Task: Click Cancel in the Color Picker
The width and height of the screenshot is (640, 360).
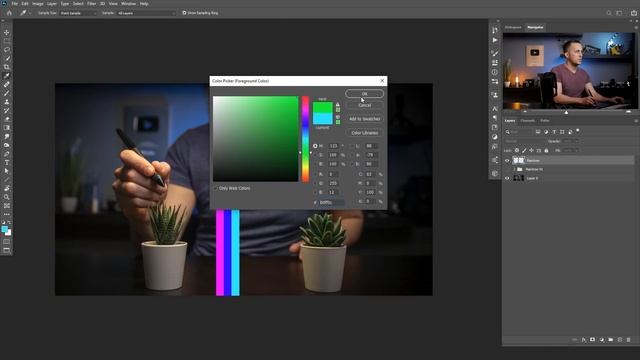Action: (364, 105)
